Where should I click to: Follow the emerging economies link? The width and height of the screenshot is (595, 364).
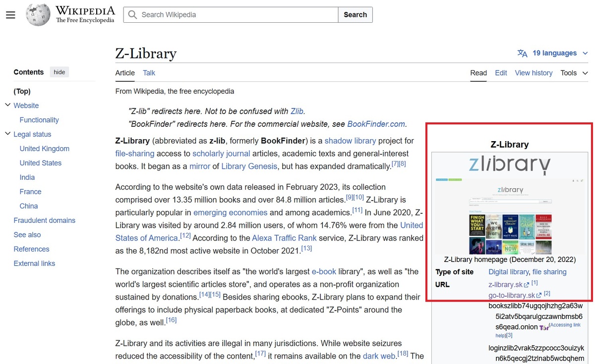(231, 212)
